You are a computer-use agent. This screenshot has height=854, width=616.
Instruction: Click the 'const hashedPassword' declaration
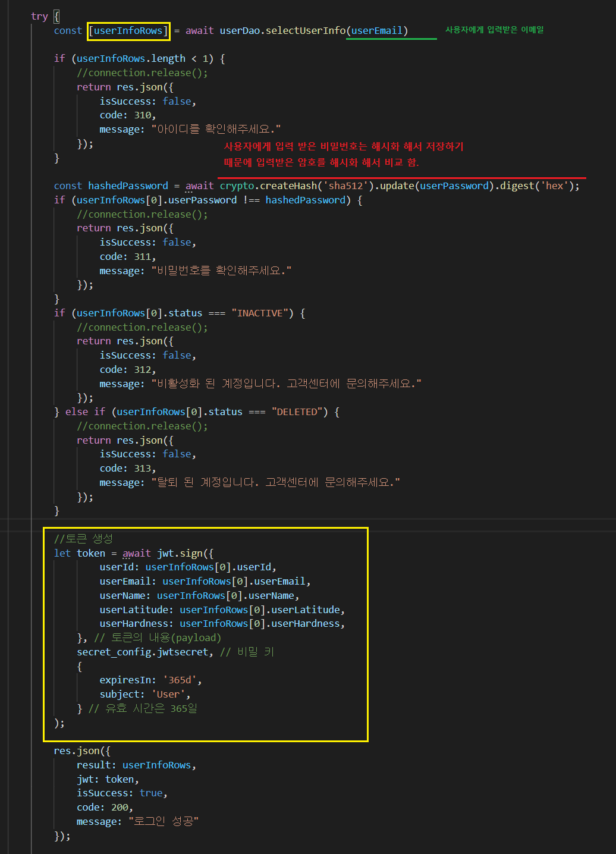click(111, 186)
